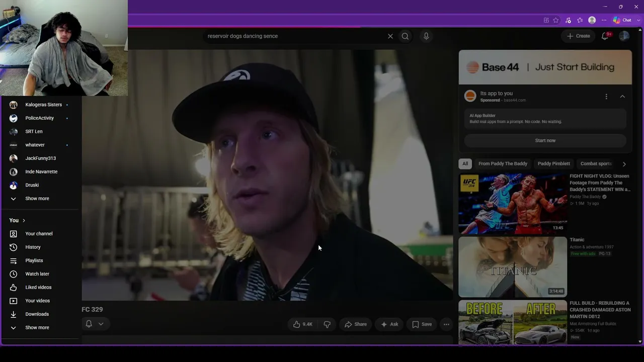Select the All filter chip
Image resolution: width=644 pixels, height=362 pixels.
click(465, 163)
